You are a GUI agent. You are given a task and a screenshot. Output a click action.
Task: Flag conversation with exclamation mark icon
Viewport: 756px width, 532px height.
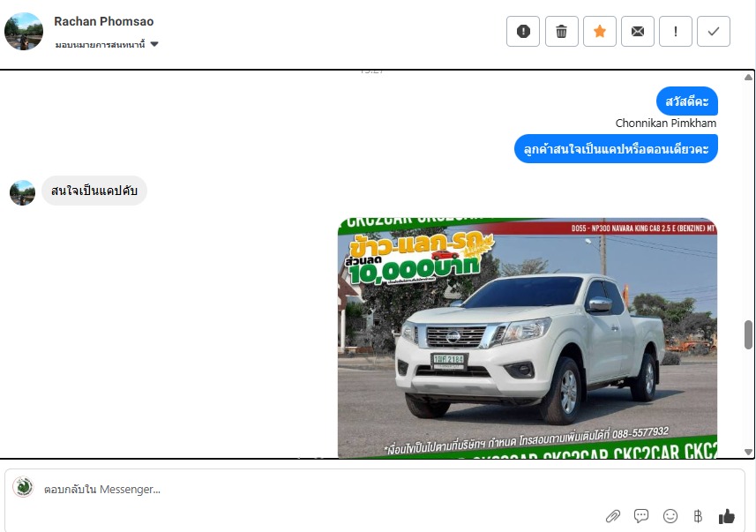pyautogui.click(x=676, y=32)
